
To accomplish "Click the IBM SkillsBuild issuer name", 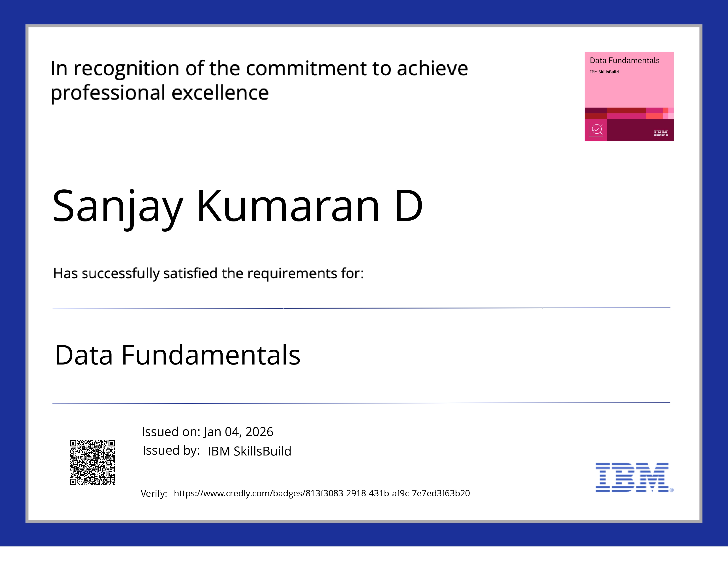I will [249, 451].
